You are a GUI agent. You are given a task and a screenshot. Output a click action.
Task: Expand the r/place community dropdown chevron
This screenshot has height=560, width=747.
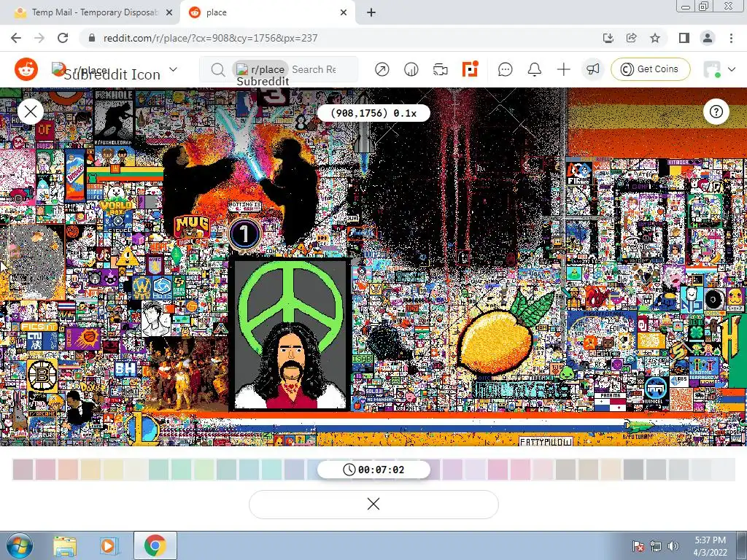(174, 69)
